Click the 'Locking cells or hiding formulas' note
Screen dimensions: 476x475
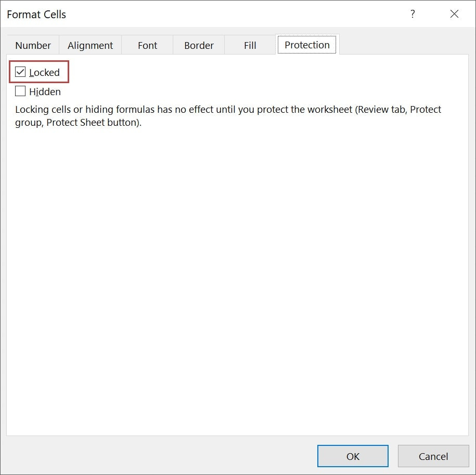[x=228, y=116]
